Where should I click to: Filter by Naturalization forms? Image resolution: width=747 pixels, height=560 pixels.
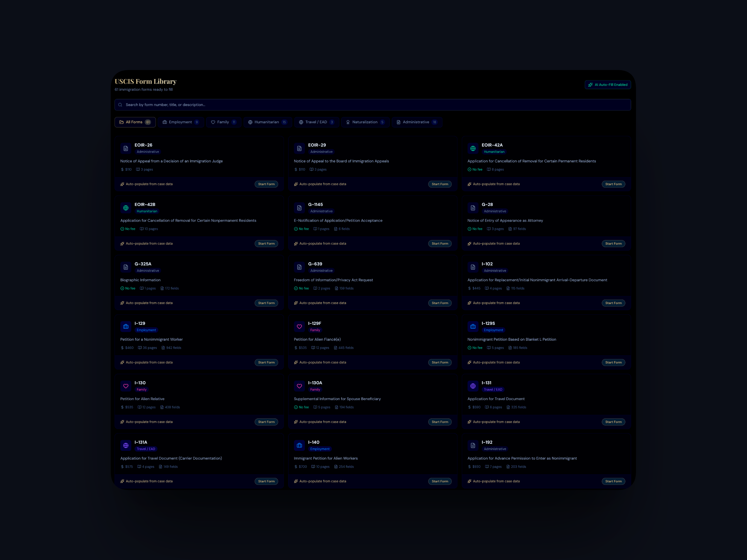[x=365, y=122]
